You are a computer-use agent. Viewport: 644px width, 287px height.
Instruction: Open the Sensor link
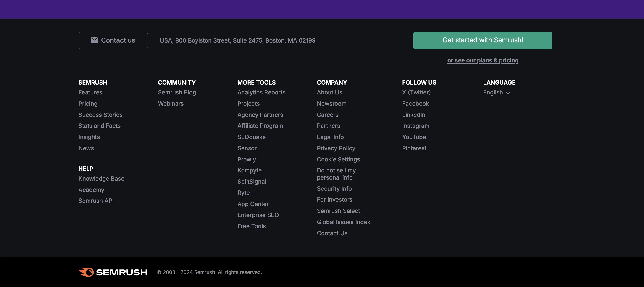(x=247, y=148)
